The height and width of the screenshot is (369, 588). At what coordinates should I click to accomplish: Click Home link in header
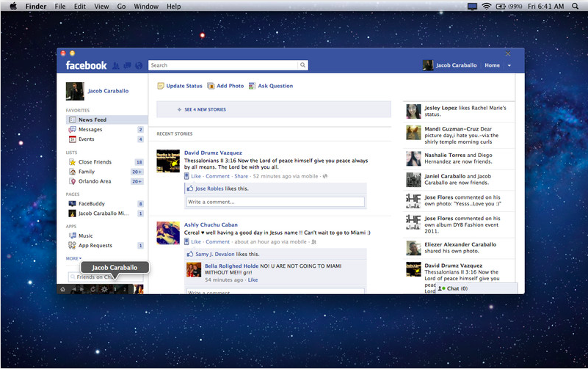(492, 65)
